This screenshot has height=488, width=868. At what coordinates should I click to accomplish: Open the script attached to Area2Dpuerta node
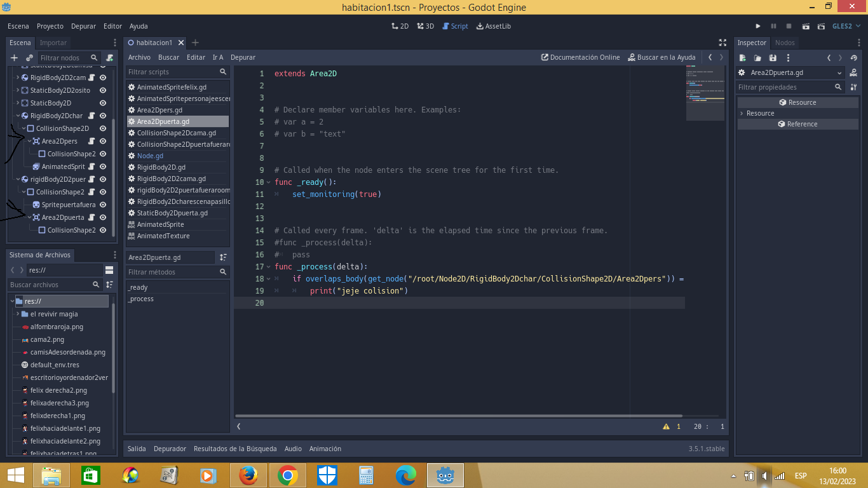pyautogui.click(x=92, y=217)
